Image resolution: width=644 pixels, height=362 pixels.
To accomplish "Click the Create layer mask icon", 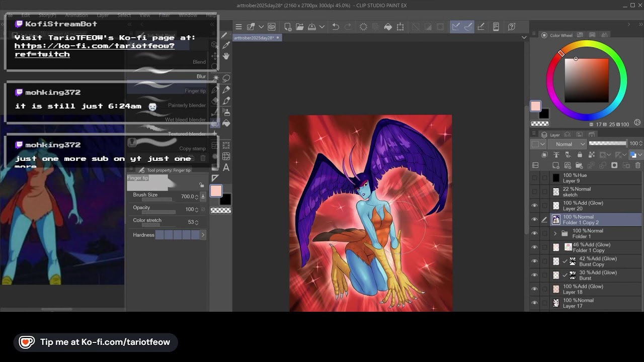I will point(614,165).
